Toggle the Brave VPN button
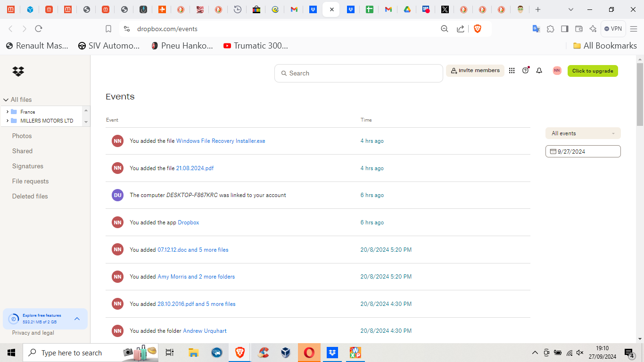Image resolution: width=644 pixels, height=362 pixels. [x=613, y=29]
